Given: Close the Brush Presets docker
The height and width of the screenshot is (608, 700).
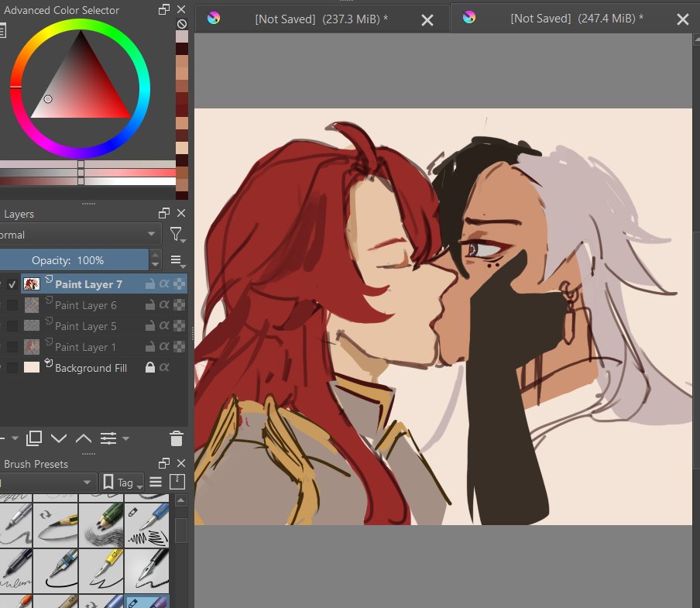Looking at the screenshot, I should (x=181, y=463).
